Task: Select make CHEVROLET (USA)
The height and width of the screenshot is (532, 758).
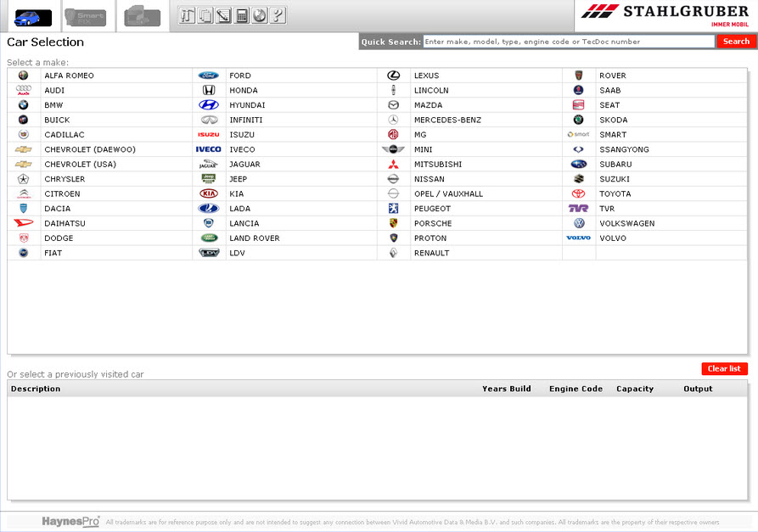Action: pyautogui.click(x=81, y=165)
